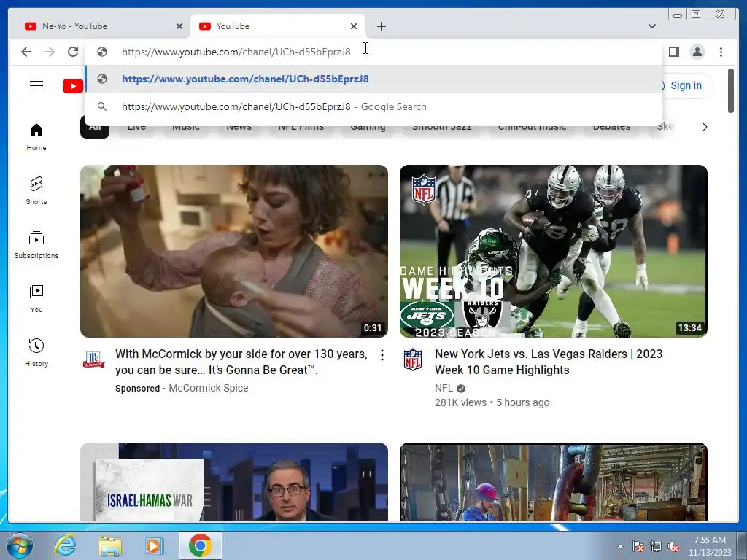Click the page vertical scrollbar
Viewport: 747px width, 560px height.
(731, 91)
